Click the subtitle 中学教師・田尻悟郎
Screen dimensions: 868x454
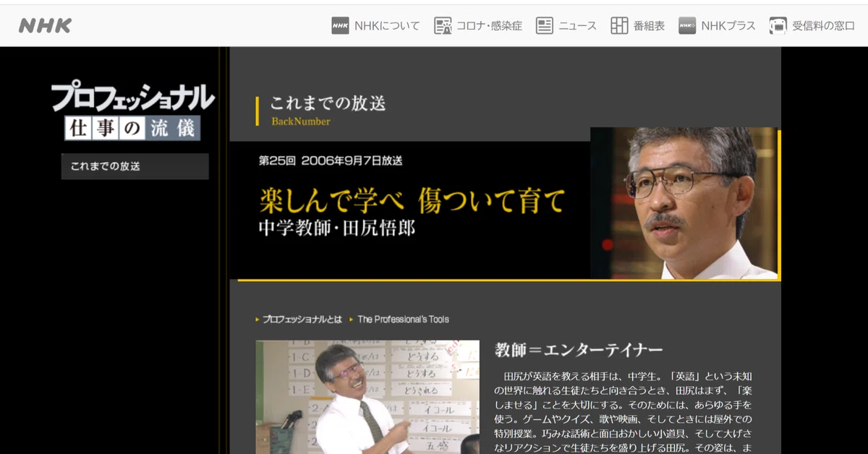337,228
